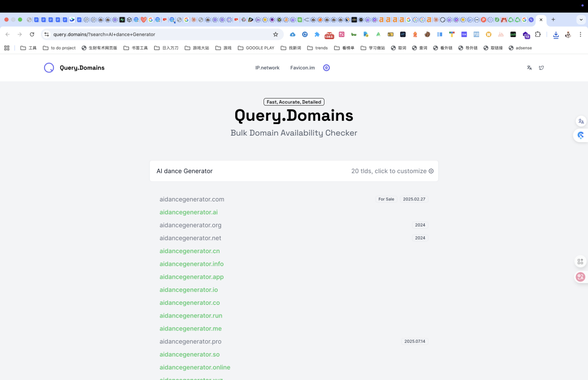588x380 pixels.
Task: Click the 2025.07.14 badge on .pro
Action: click(x=415, y=341)
